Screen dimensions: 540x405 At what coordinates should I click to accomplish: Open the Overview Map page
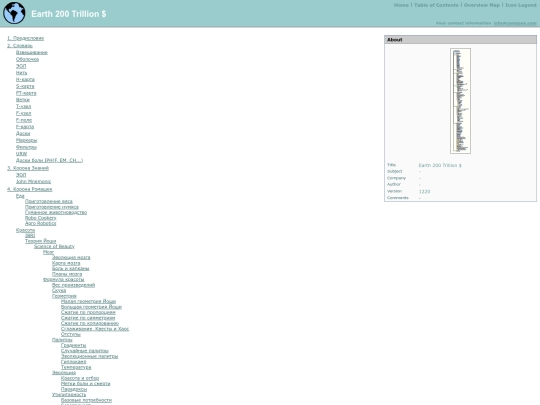[x=481, y=5]
